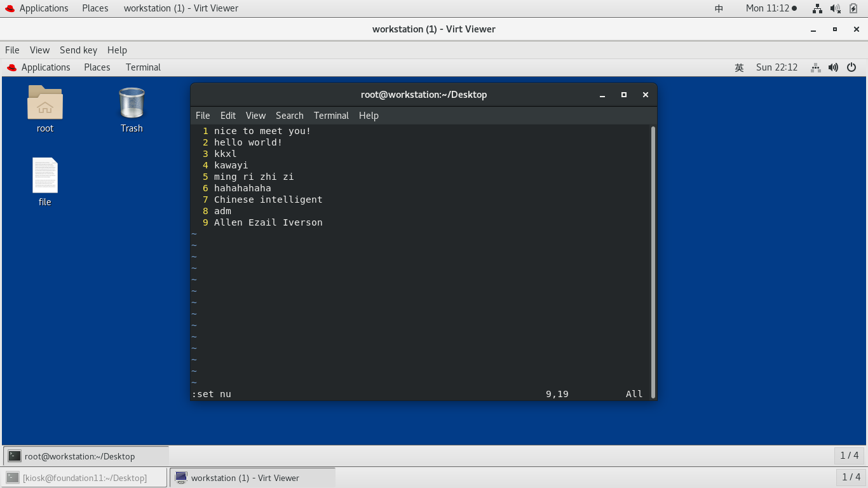Viewport: 868px width, 488px height.
Task: Open host clock showing Mon 11:12
Action: pos(771,8)
